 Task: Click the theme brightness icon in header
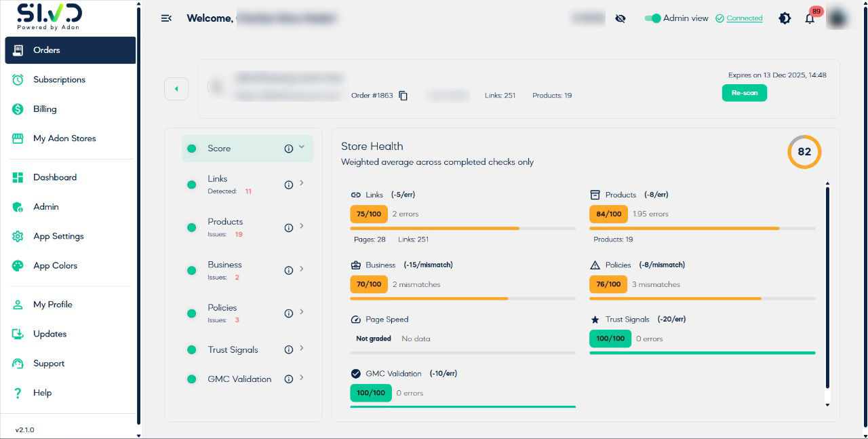pos(785,18)
